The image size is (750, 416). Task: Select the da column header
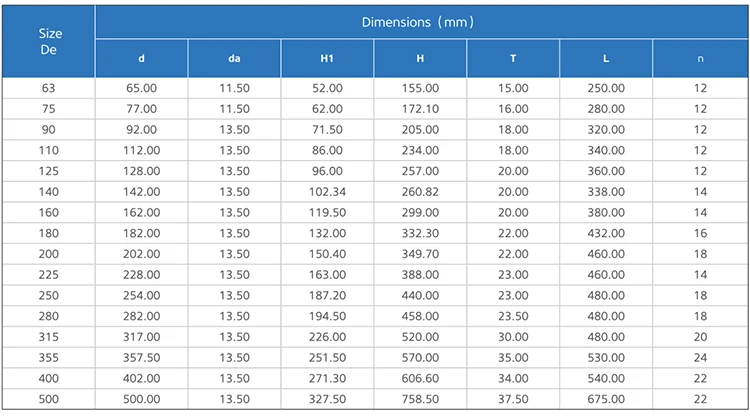tap(234, 58)
